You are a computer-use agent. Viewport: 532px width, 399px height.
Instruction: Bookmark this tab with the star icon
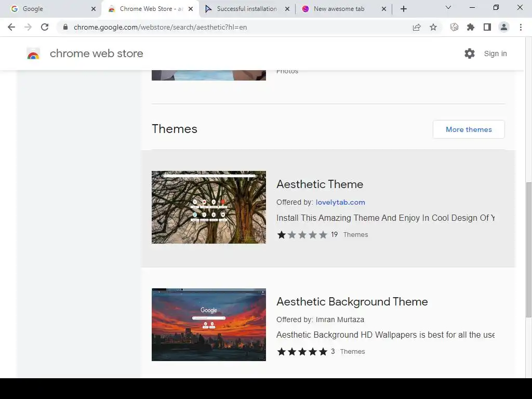click(x=433, y=27)
